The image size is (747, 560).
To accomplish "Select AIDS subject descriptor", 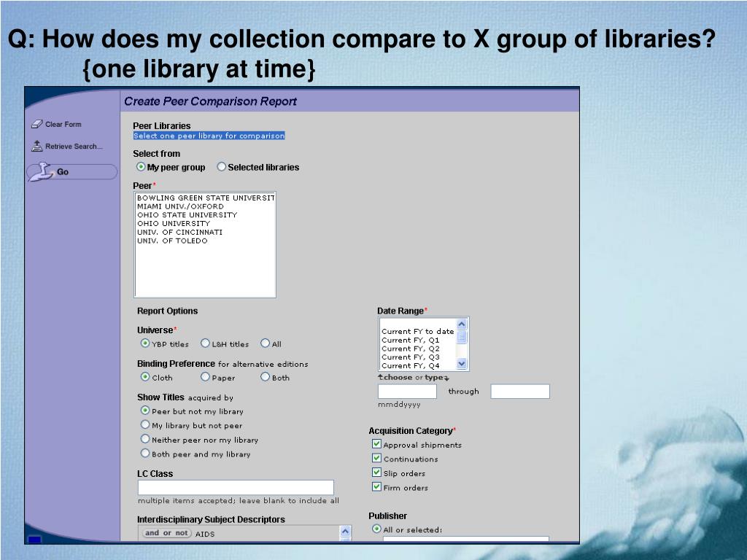I will click(205, 534).
